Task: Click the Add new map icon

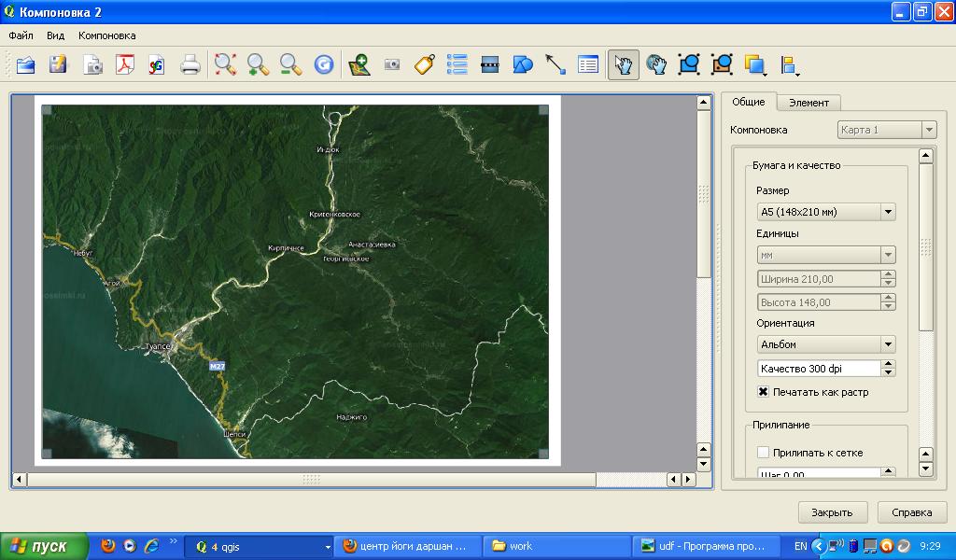Action: pos(359,64)
